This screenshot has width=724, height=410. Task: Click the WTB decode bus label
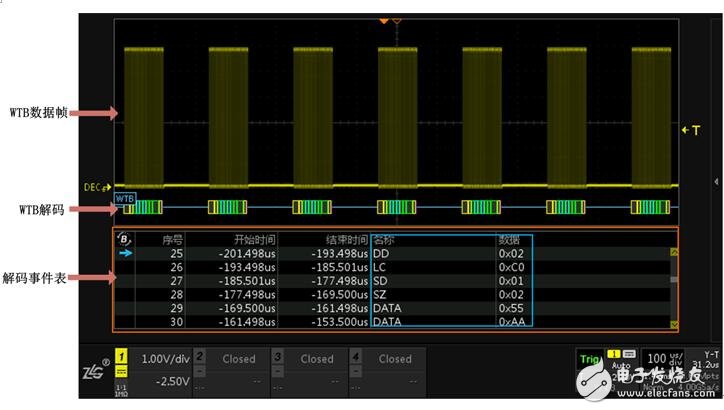pos(125,198)
